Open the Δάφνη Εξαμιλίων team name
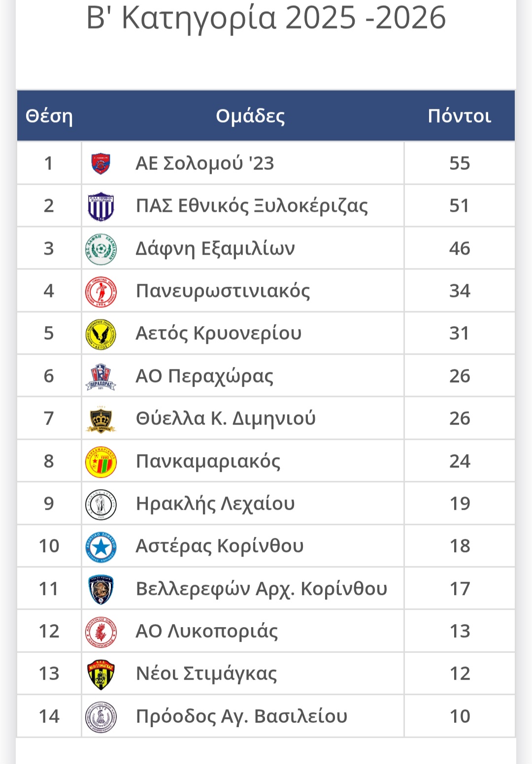Viewport: 532px width, 764px height. 215,249
